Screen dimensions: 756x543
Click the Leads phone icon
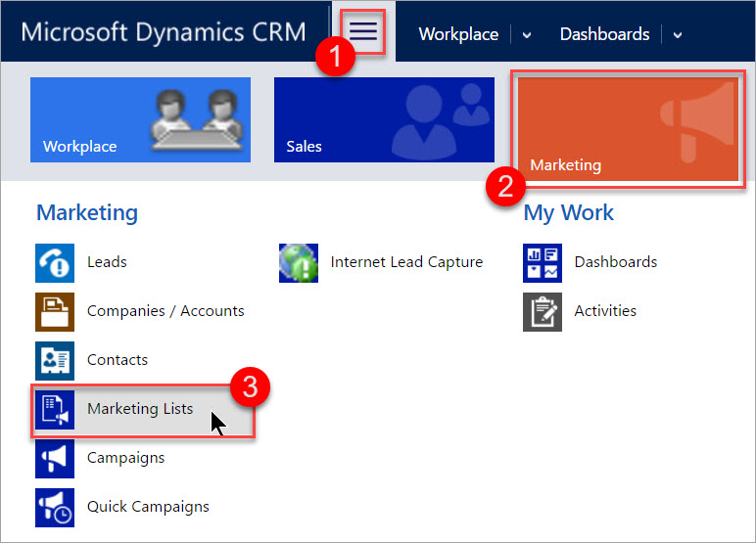point(54,262)
